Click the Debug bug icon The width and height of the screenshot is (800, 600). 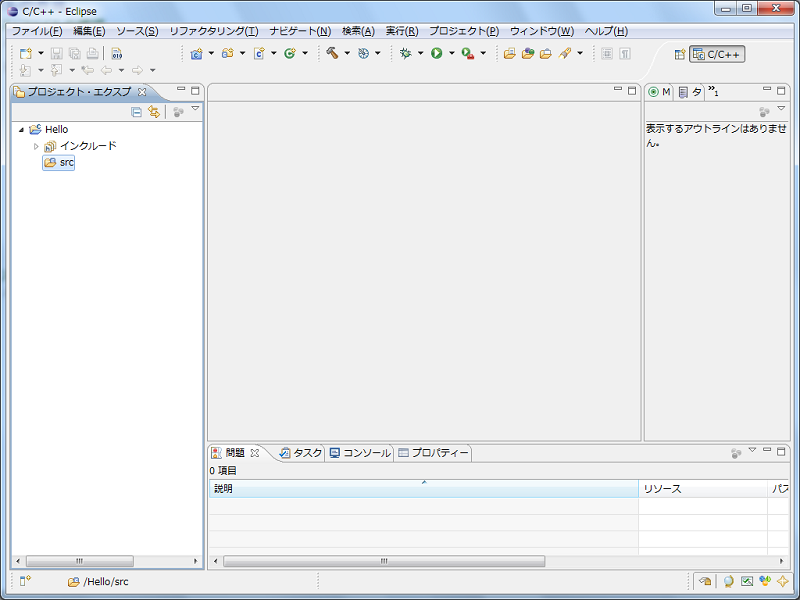405,53
